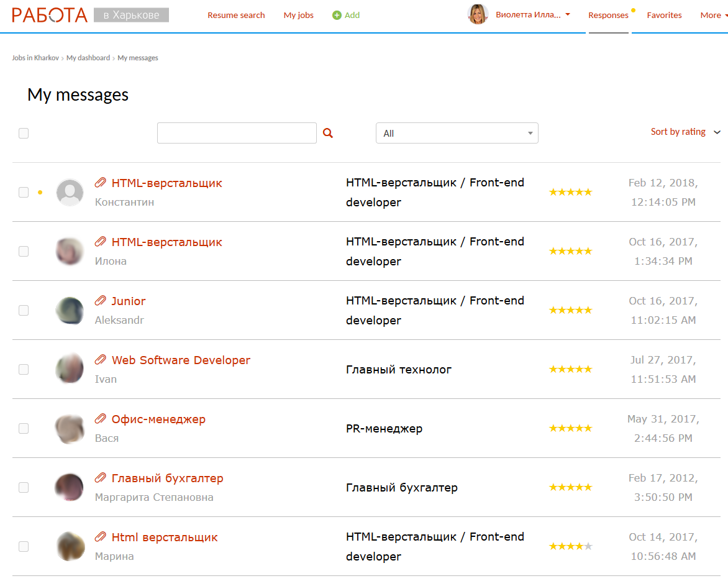This screenshot has width=728, height=581.
Task: Open the All filter dropdown
Action: [457, 133]
